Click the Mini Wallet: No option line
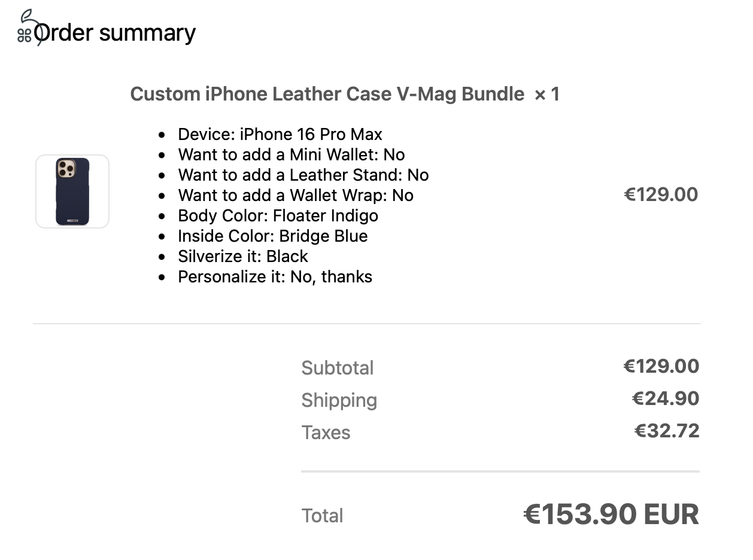Screen dimensions: 753x560 pyautogui.click(x=291, y=154)
